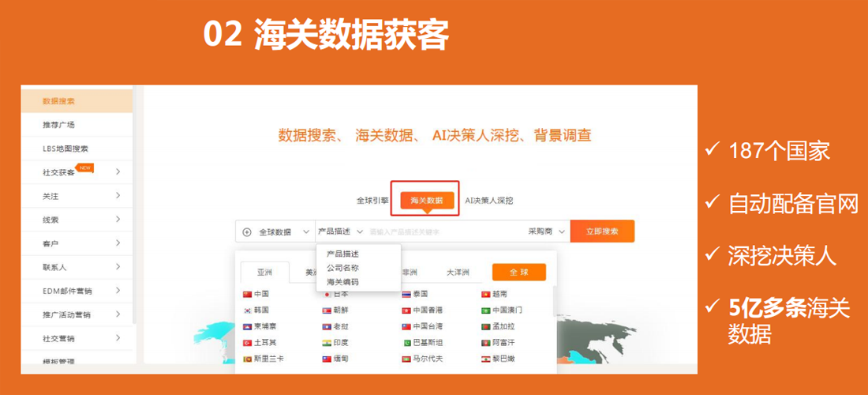Image resolution: width=868 pixels, height=395 pixels.
Task: Click the orange 全球 button
Action: (x=518, y=273)
